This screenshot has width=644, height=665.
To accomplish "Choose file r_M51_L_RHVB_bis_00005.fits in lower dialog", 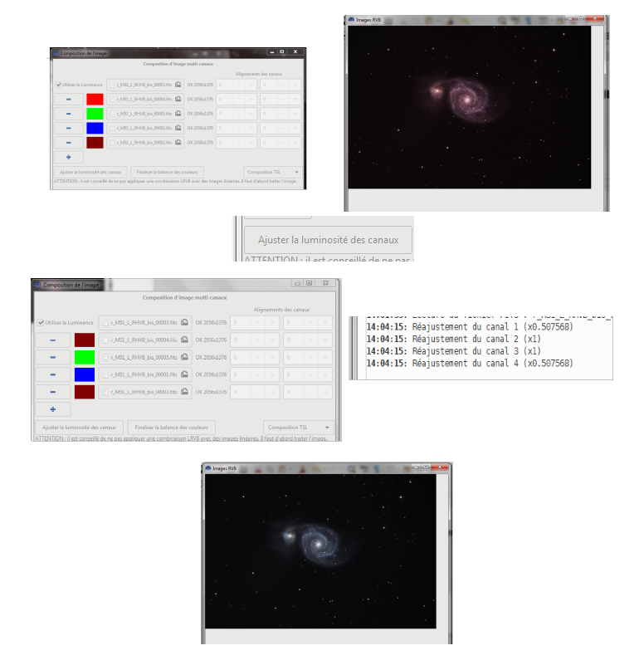I will tap(145, 357).
